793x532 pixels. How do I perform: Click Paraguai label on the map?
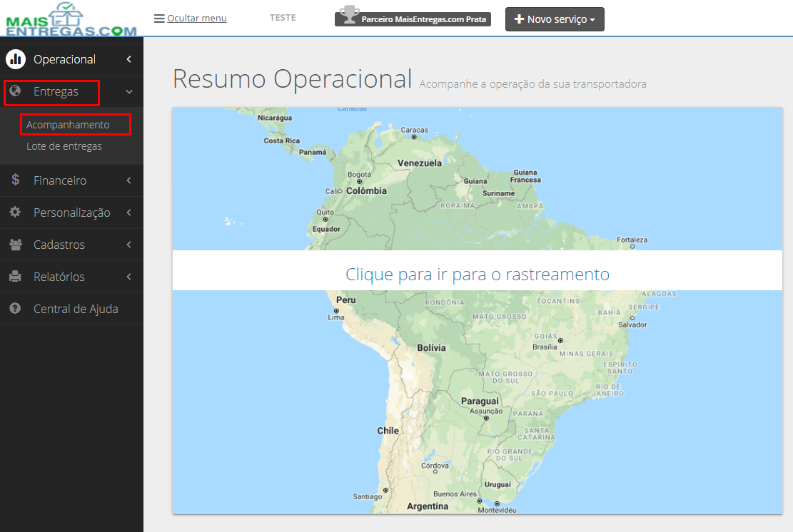click(480, 401)
